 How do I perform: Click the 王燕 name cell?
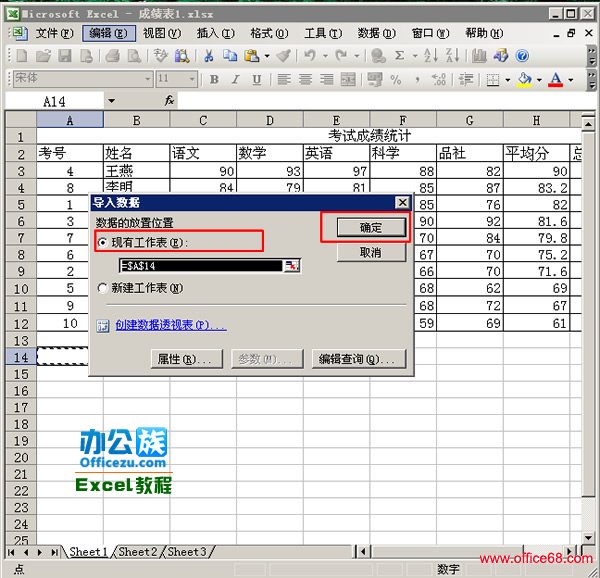point(136,171)
